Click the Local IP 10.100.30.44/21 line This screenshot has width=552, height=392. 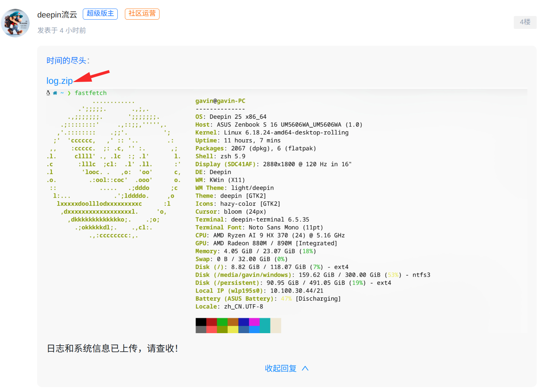pos(259,290)
